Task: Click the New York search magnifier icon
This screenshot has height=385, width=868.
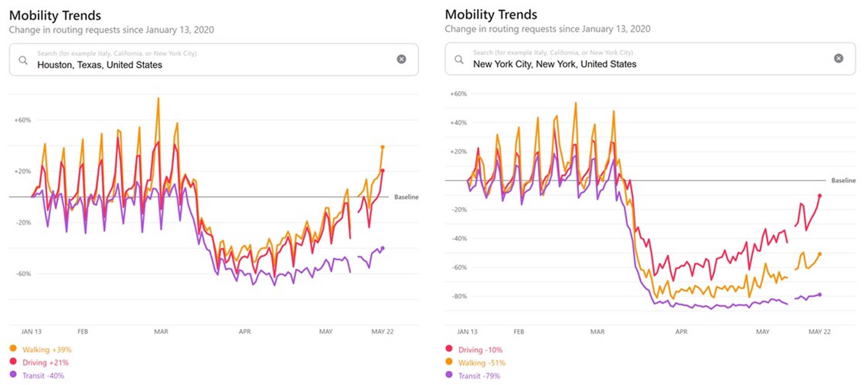Action: (459, 59)
